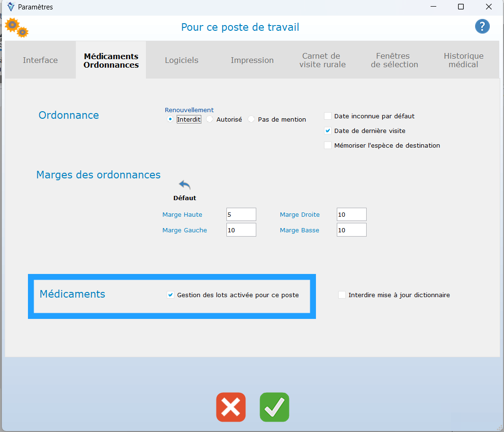The width and height of the screenshot is (504, 432).
Task: Switch to the Interface tab
Action: 40,60
